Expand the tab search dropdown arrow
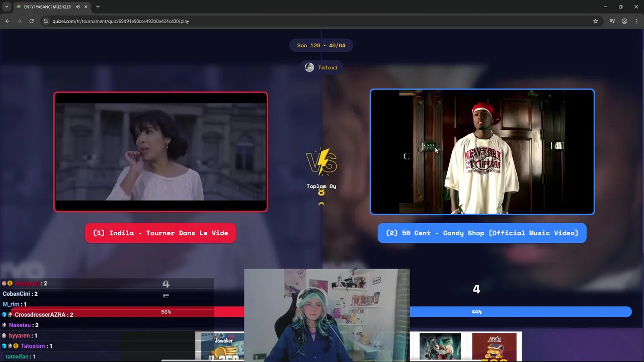Viewport: 644px width, 362px height. (x=7, y=7)
